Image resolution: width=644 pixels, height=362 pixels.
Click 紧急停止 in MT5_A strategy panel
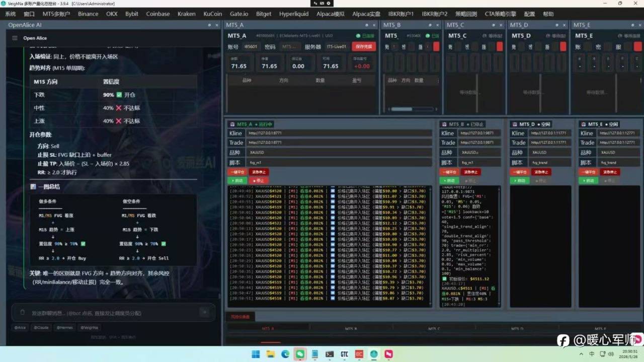tap(259, 172)
